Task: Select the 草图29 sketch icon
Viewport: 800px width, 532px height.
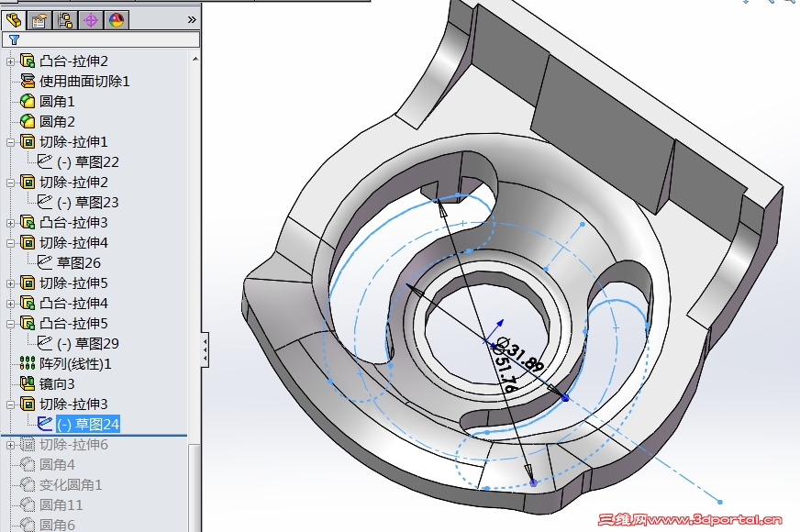Action: (45, 343)
